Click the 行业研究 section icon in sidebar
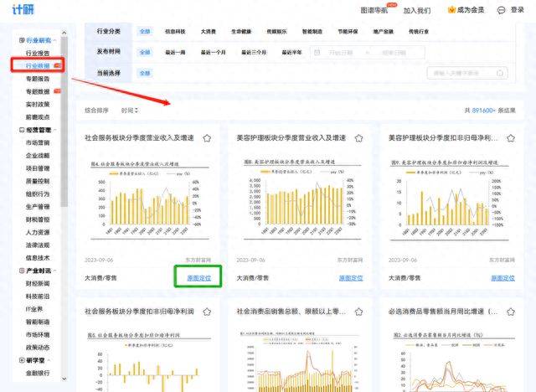 tap(22, 40)
